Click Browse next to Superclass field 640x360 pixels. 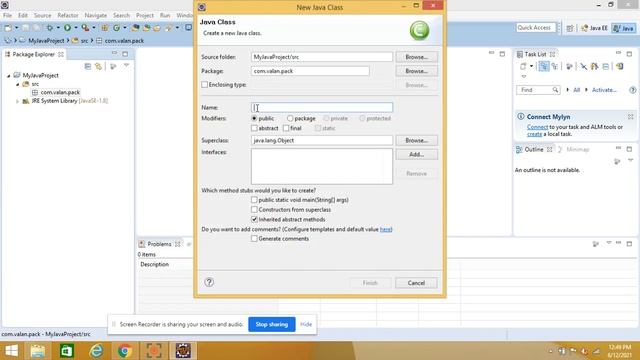pyautogui.click(x=416, y=140)
